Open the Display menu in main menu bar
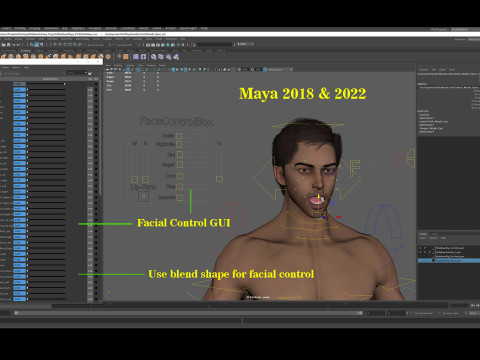 (35, 28)
